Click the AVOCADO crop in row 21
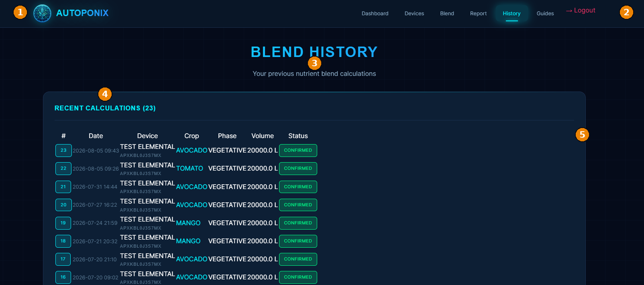Image resolution: width=644 pixels, height=285 pixels. (192, 187)
